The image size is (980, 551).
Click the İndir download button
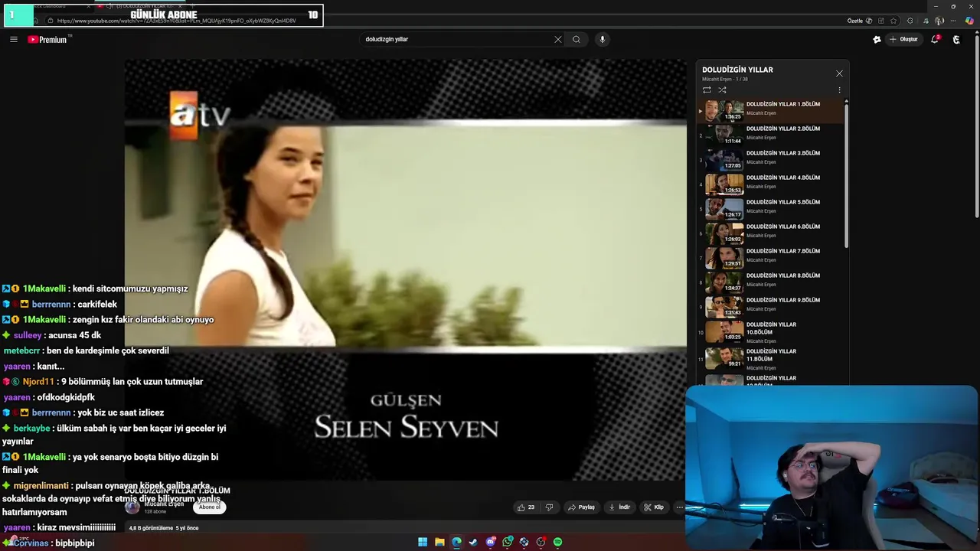coord(619,507)
